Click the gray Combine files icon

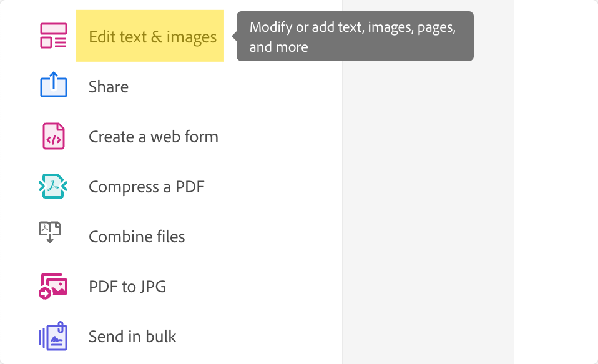point(50,232)
